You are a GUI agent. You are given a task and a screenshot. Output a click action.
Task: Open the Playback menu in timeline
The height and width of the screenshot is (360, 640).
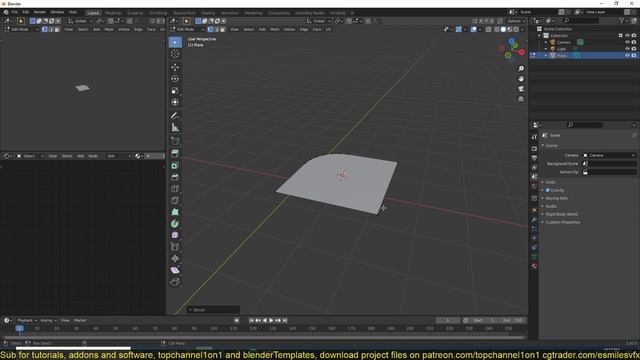click(27, 320)
